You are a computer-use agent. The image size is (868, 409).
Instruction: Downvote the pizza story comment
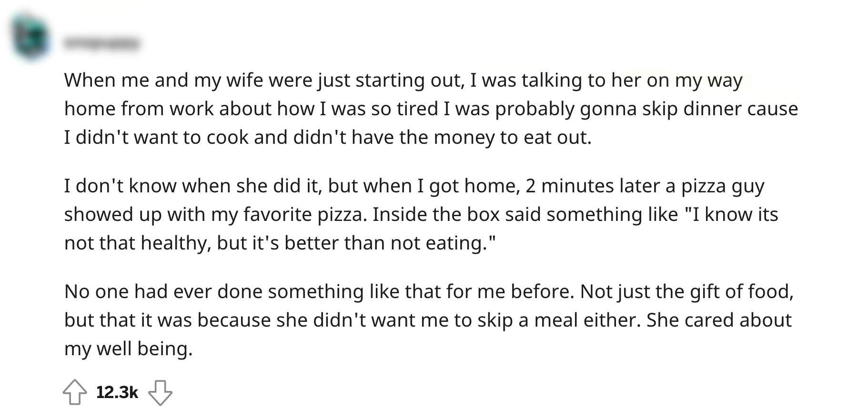coord(161,392)
